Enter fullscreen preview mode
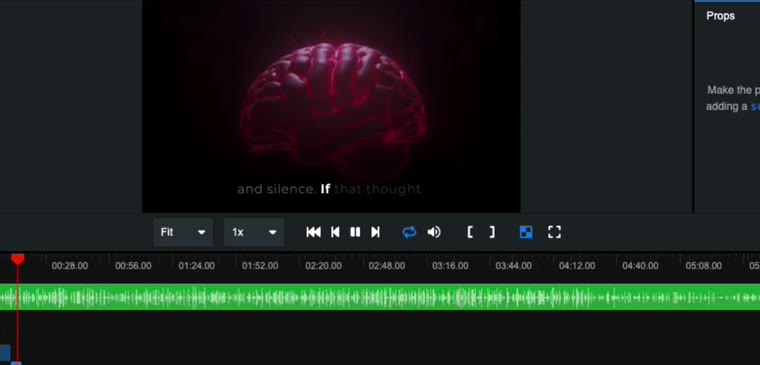 point(554,232)
